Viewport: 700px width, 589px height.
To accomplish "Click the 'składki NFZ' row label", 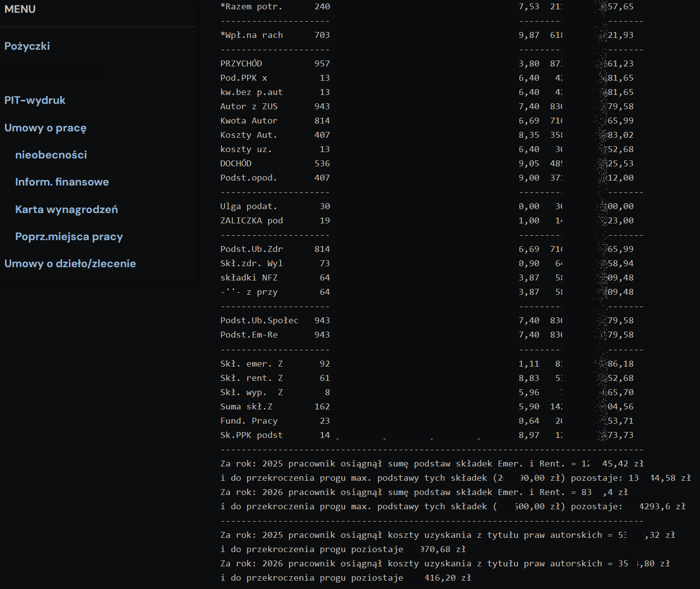I will 249,278.
